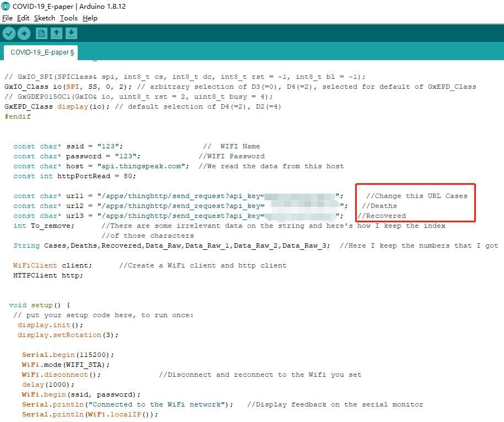Click the //Create a WiFi client comment
Image resolution: width=504 pixels, height=422 pixels.
pos(203,266)
